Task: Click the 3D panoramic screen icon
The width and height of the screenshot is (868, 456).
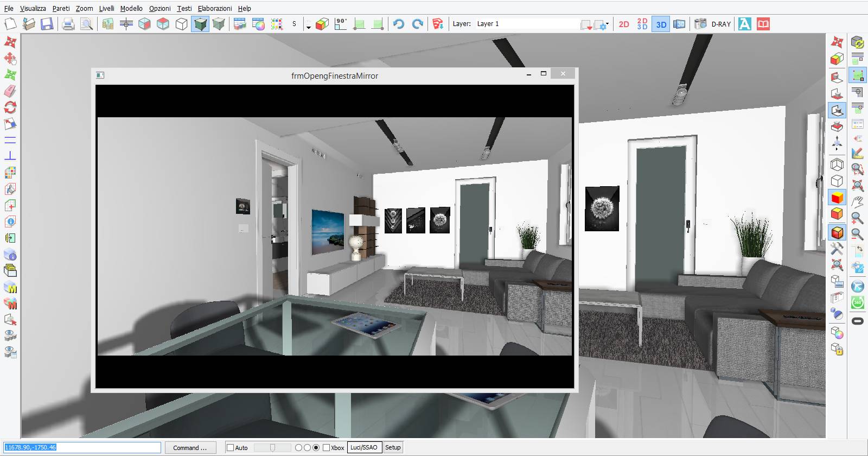Action: click(679, 24)
